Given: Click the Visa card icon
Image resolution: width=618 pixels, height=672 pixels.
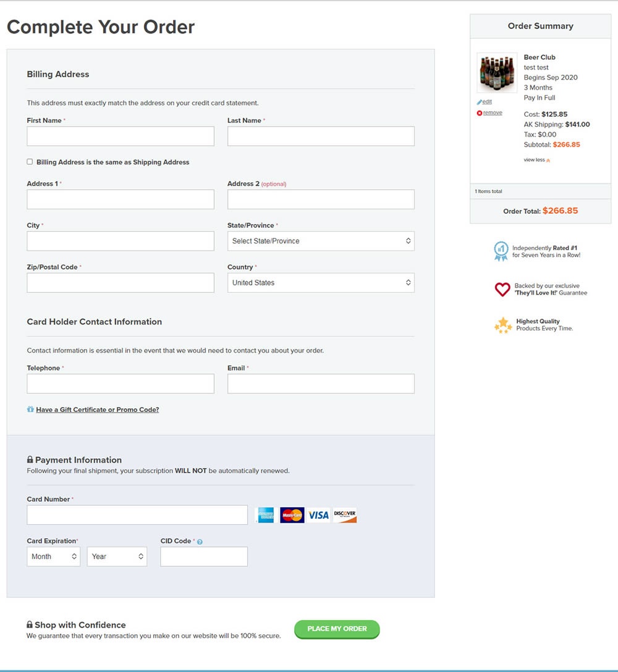Looking at the screenshot, I should tap(318, 515).
